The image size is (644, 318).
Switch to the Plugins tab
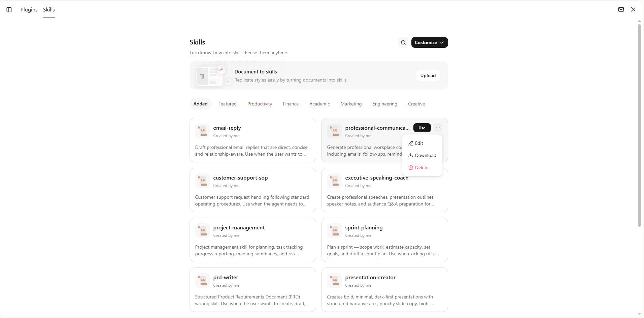(29, 10)
